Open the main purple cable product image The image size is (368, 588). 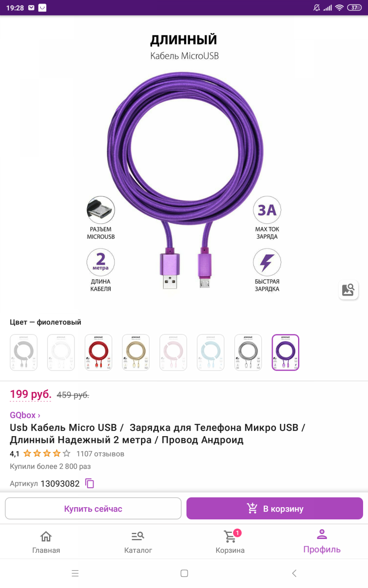pyautogui.click(x=184, y=163)
